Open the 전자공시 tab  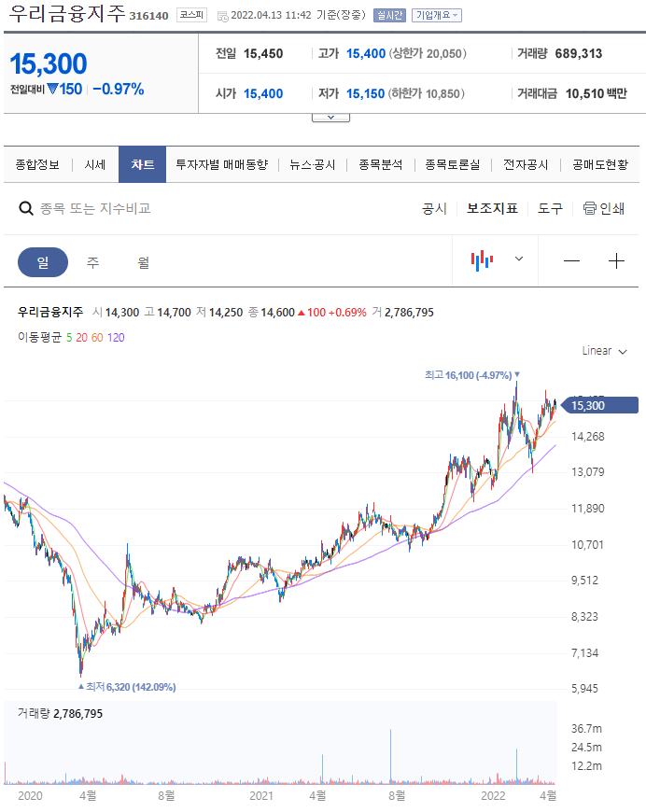(x=526, y=164)
